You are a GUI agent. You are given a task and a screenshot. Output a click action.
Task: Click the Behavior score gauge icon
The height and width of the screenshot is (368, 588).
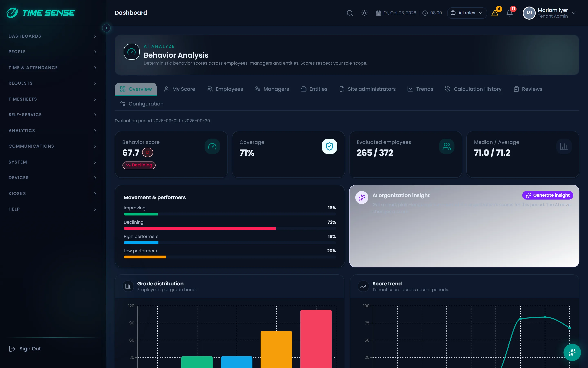point(212,146)
